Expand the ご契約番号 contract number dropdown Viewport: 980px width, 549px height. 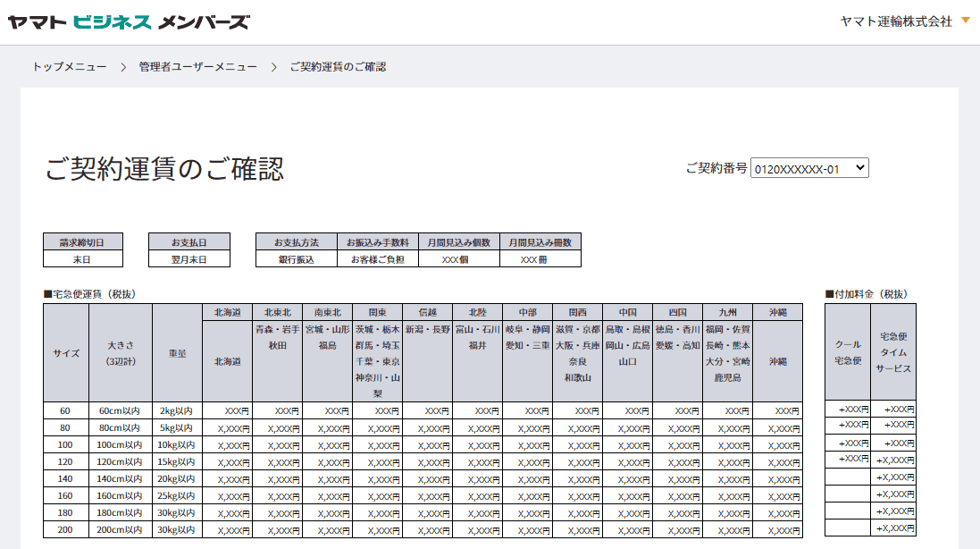click(x=860, y=167)
